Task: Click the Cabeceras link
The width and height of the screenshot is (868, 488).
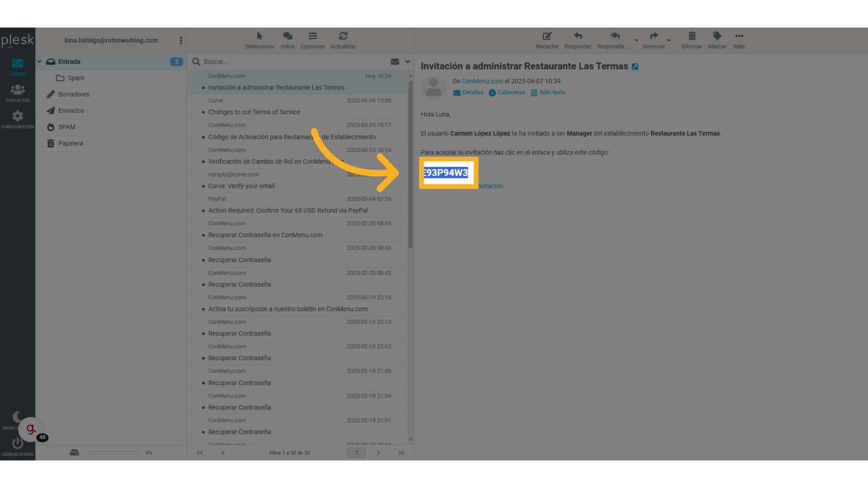Action: [x=511, y=93]
